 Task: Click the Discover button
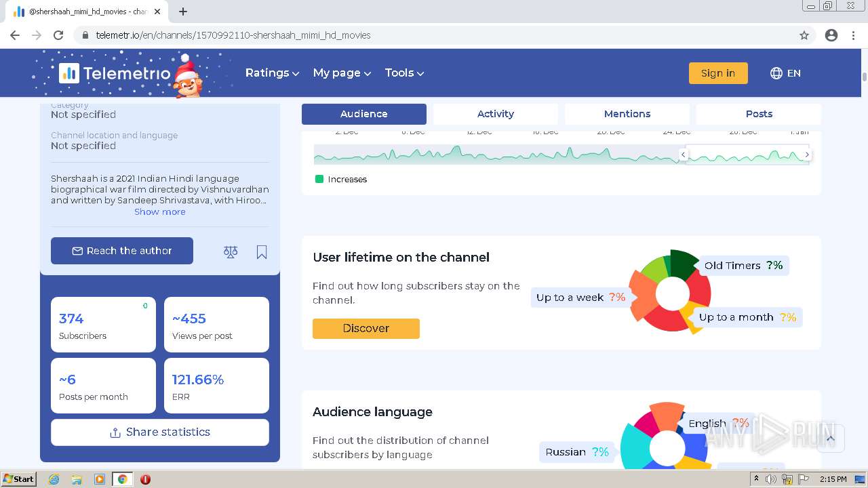366,328
